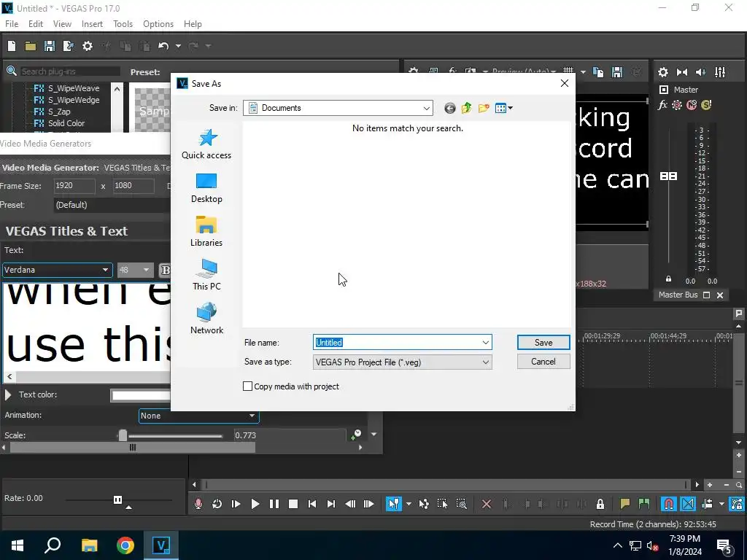This screenshot has height=560, width=747.
Task: Select This PC in sidebar
Action: click(206, 275)
